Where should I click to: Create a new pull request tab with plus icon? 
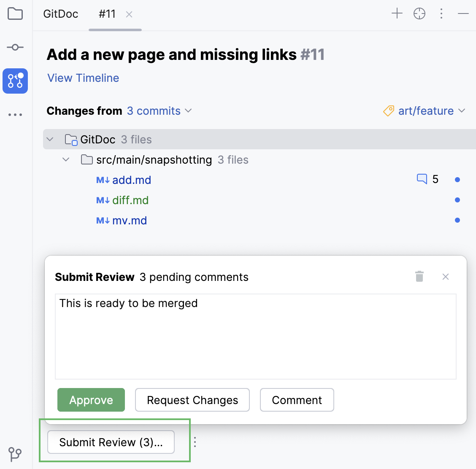point(397,13)
